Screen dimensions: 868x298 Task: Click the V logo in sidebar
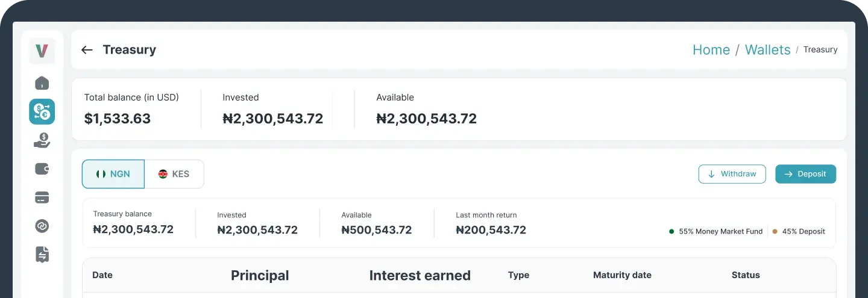pyautogui.click(x=42, y=51)
